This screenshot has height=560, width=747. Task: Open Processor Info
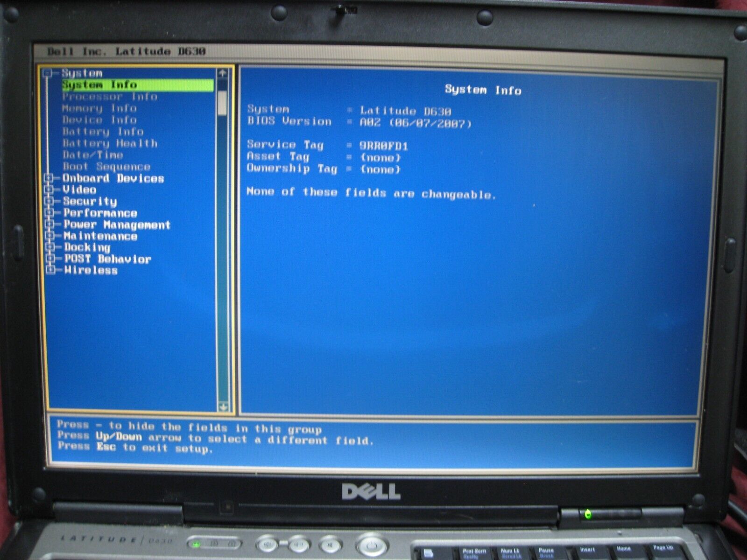[x=110, y=97]
